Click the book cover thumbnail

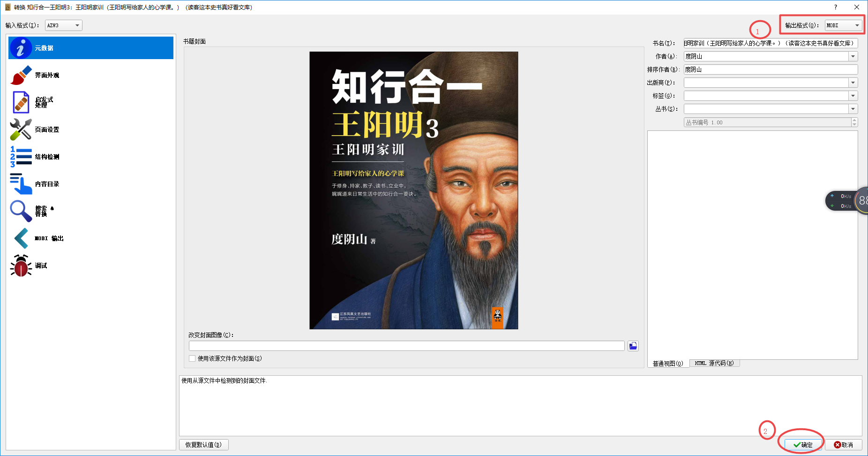pyautogui.click(x=414, y=190)
